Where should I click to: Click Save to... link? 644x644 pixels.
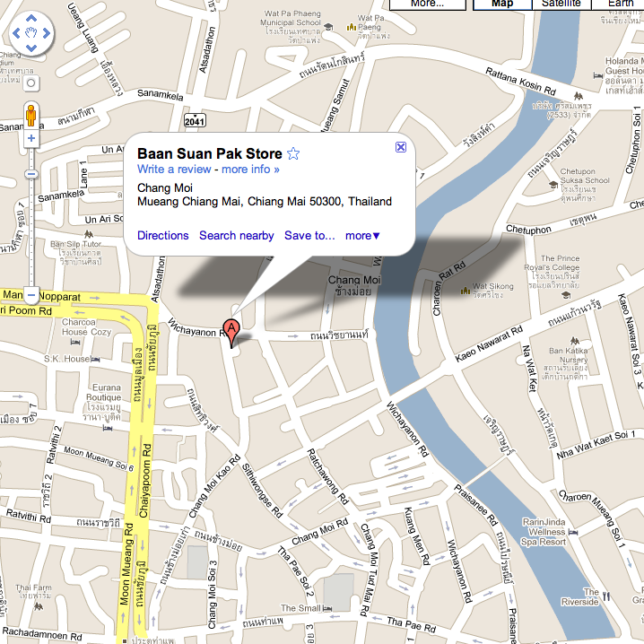(309, 236)
